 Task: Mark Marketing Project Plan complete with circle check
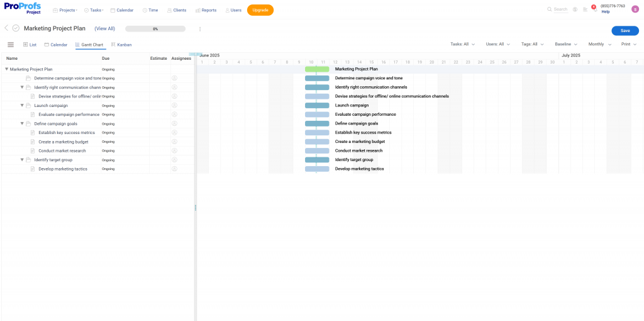pos(16,28)
